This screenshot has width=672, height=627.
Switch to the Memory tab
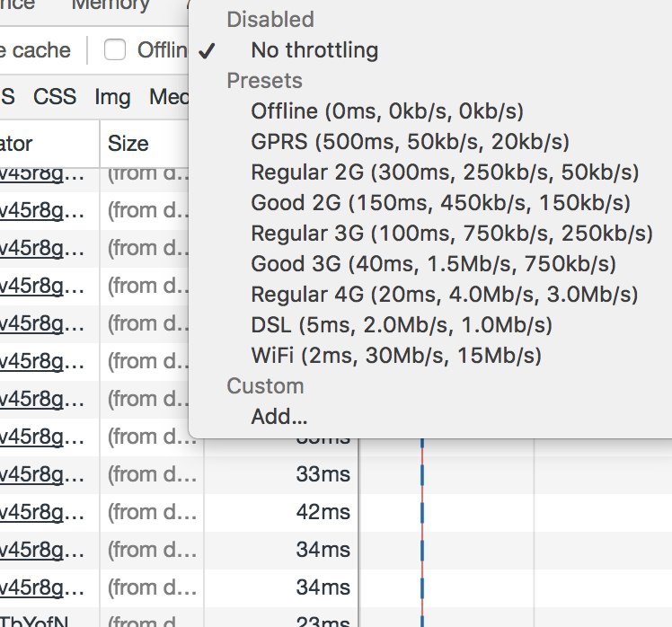[x=110, y=5]
